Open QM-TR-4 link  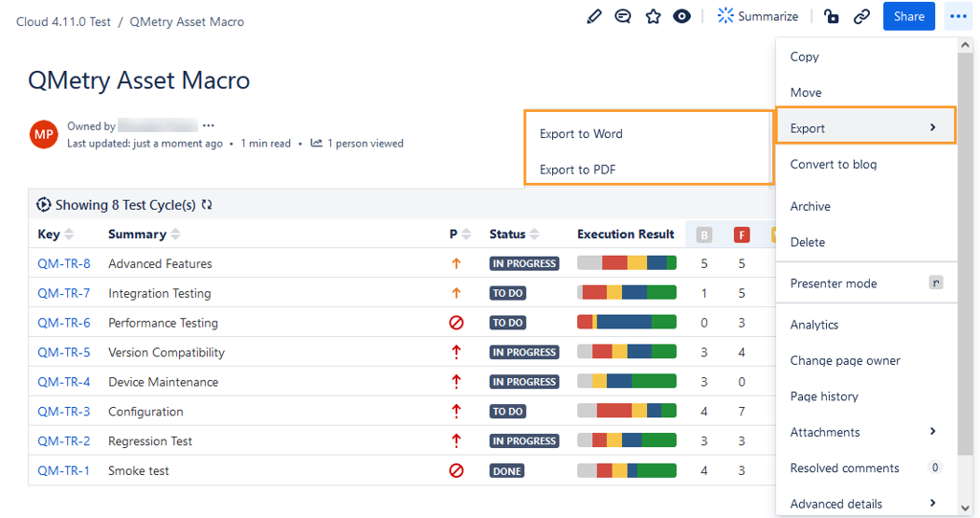(x=64, y=382)
